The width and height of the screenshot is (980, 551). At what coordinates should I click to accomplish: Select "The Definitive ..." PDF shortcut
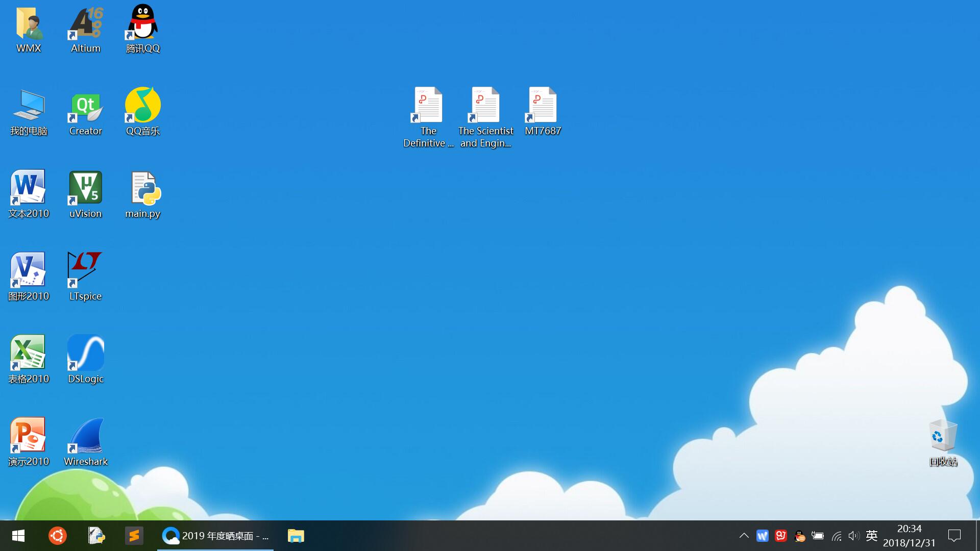coord(429,118)
